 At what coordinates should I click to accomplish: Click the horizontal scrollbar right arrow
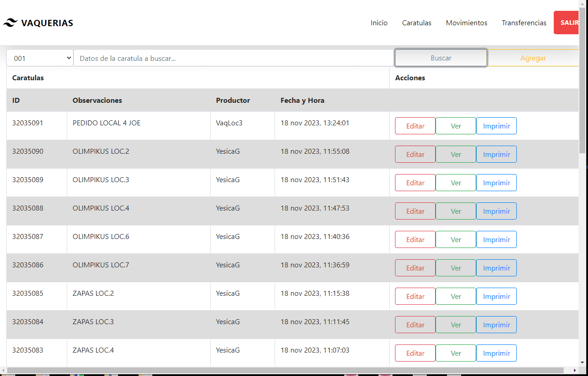574,371
